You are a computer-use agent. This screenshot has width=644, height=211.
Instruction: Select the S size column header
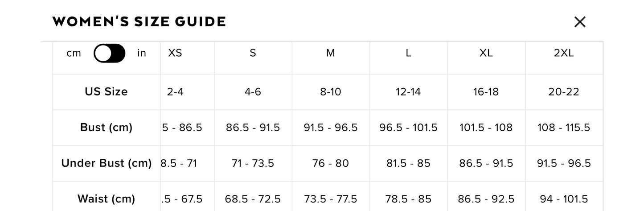(x=253, y=53)
